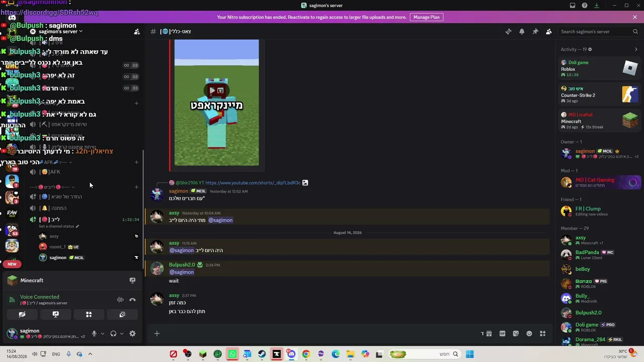Open beBoy member profile

(x=600, y=269)
